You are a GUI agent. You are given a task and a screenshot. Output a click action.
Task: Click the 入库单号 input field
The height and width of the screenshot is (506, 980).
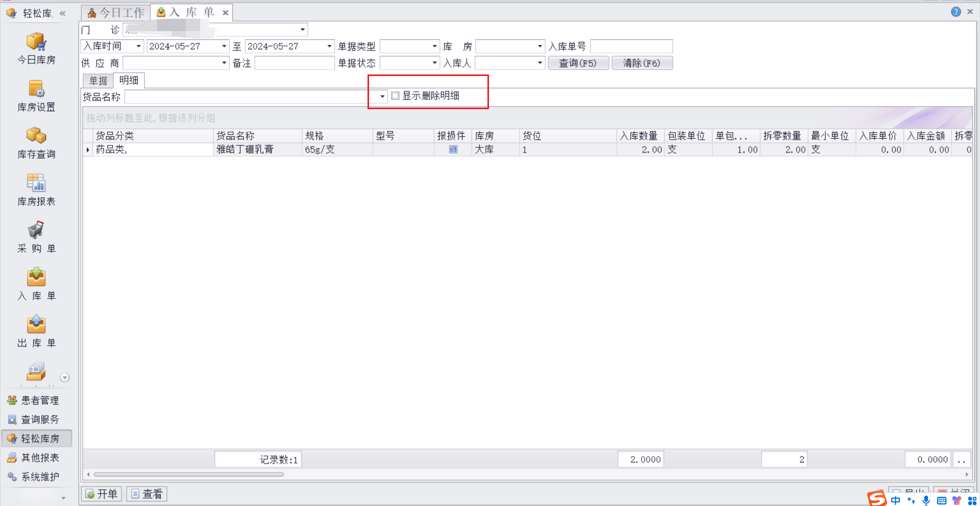(631, 46)
